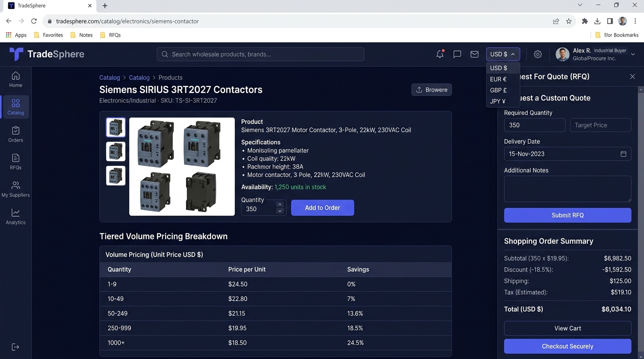Open browser downloads icon
This screenshot has height=359, width=644.
point(597,21)
